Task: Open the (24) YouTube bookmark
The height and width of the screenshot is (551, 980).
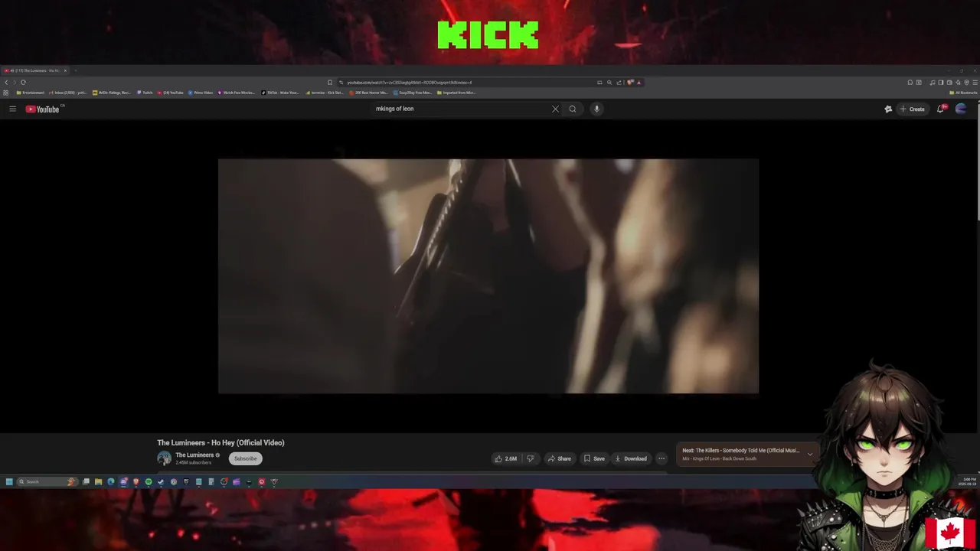Action: tap(171, 93)
